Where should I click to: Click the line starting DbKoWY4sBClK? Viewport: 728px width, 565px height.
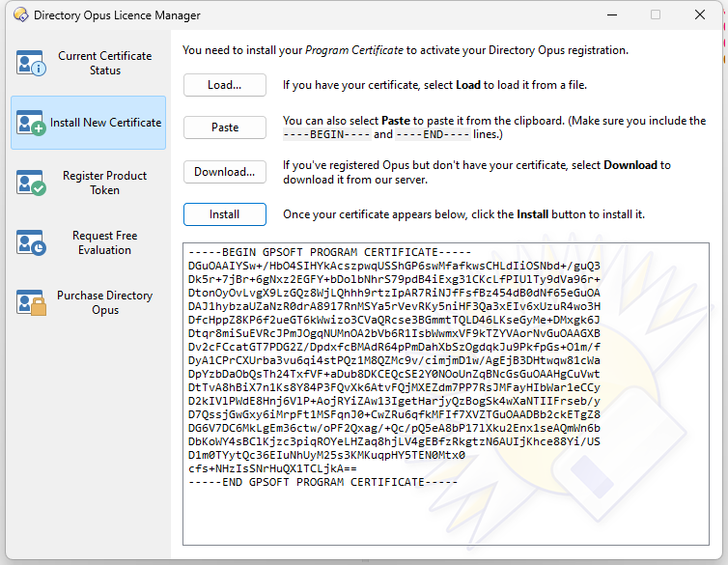click(394, 441)
